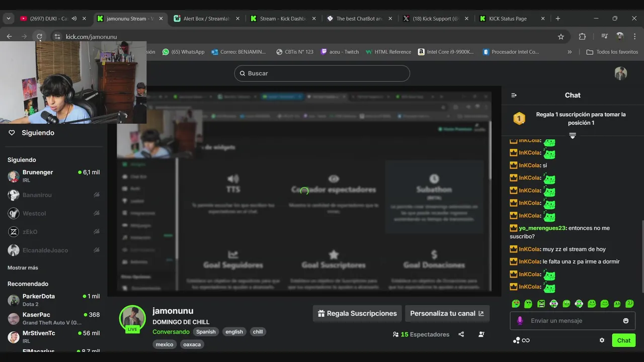Insert the heart-eyes green emote
The width and height of the screenshot is (644, 362).
pyautogui.click(x=516, y=304)
